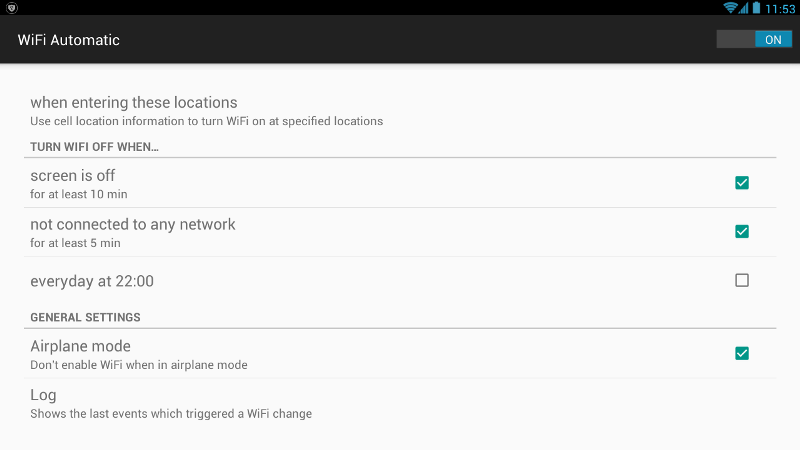Tap the WiFi signal status icon
The width and height of the screenshot is (800, 450).
point(730,8)
